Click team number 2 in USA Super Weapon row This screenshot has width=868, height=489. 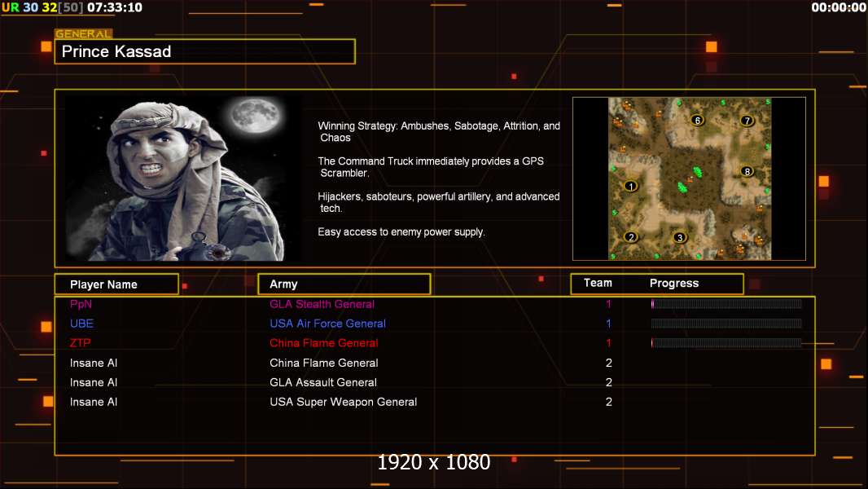pyautogui.click(x=609, y=402)
